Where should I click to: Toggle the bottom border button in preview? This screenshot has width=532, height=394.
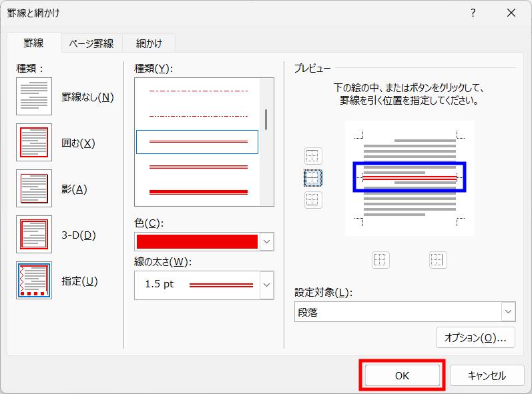pyautogui.click(x=312, y=199)
